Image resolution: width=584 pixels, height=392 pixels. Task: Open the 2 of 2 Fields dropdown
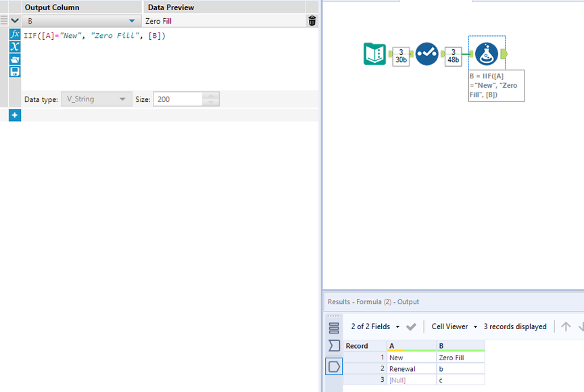pyautogui.click(x=375, y=326)
